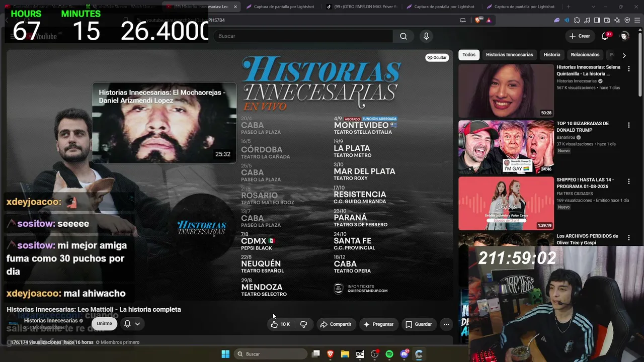Viewport: 644px width, 362px height.
Task: Click the Compartir share button
Action: coord(336,324)
